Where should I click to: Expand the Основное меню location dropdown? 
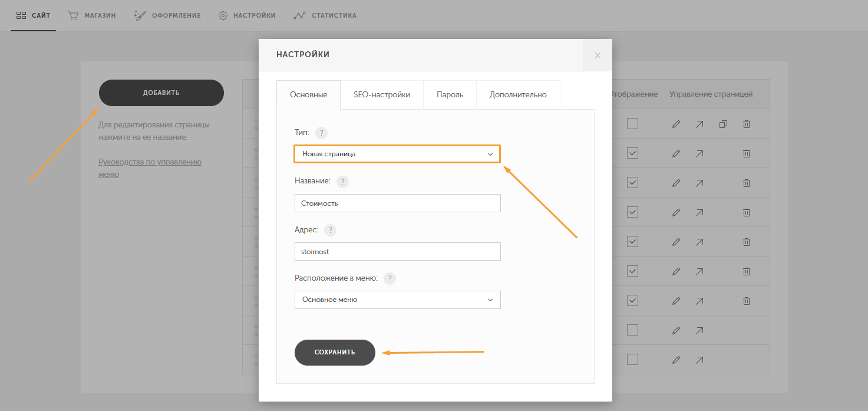tap(397, 300)
